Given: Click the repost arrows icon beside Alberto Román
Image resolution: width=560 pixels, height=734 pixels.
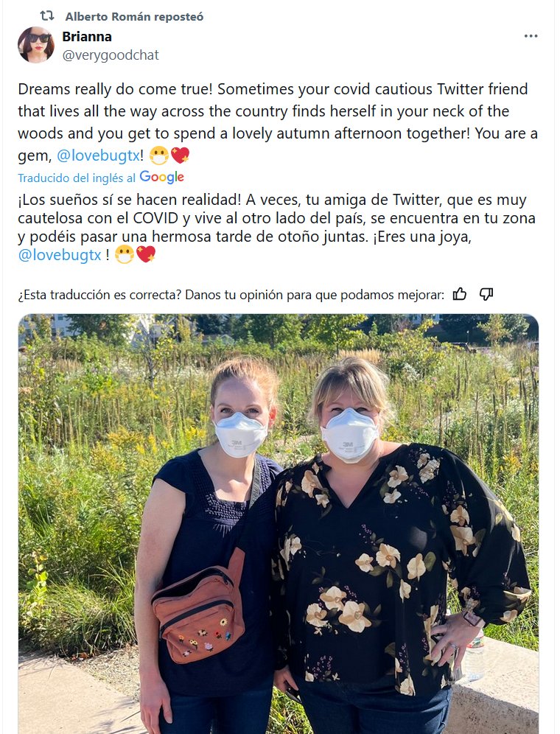Looking at the screenshot, I should (47, 16).
